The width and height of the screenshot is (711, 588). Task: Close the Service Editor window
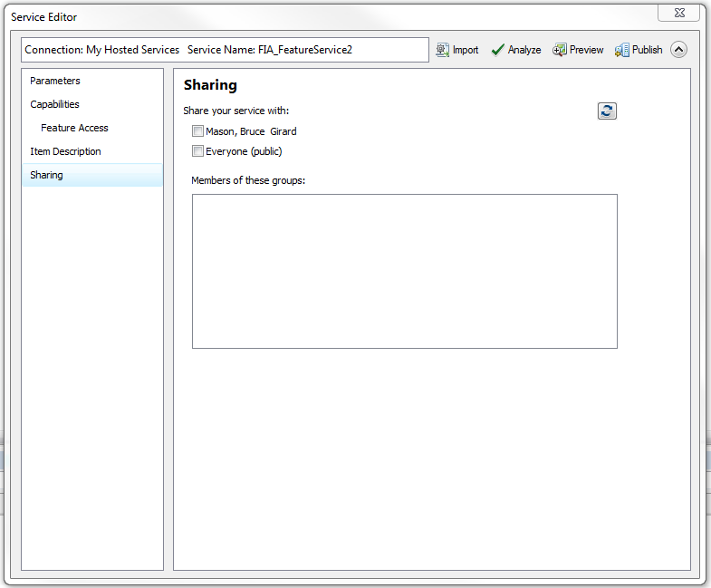click(678, 13)
